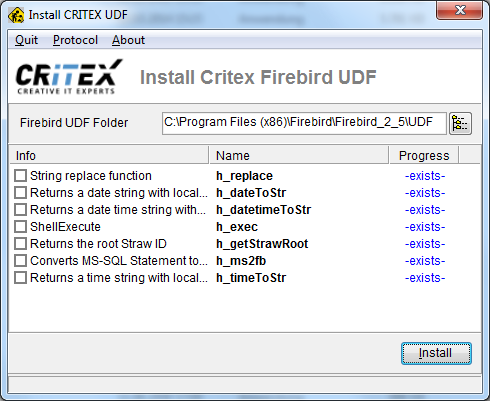Viewport: 490px width, 401px height.
Task: Click -exists- status for h_datetimeToStr
Action: [x=425, y=210]
